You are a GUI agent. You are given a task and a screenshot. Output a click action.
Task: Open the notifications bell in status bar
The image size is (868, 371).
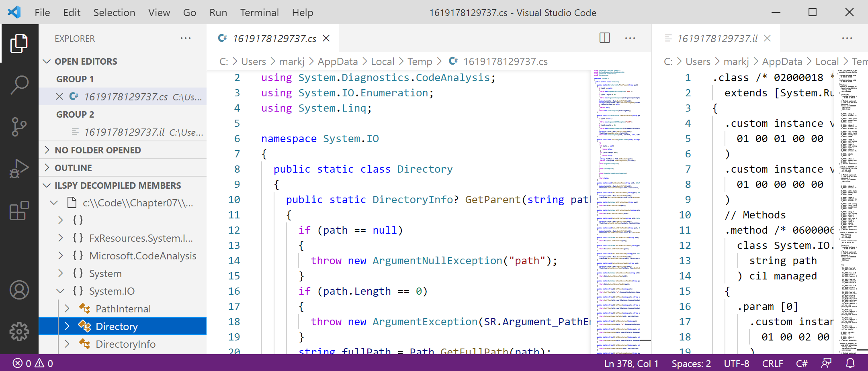[x=850, y=363]
